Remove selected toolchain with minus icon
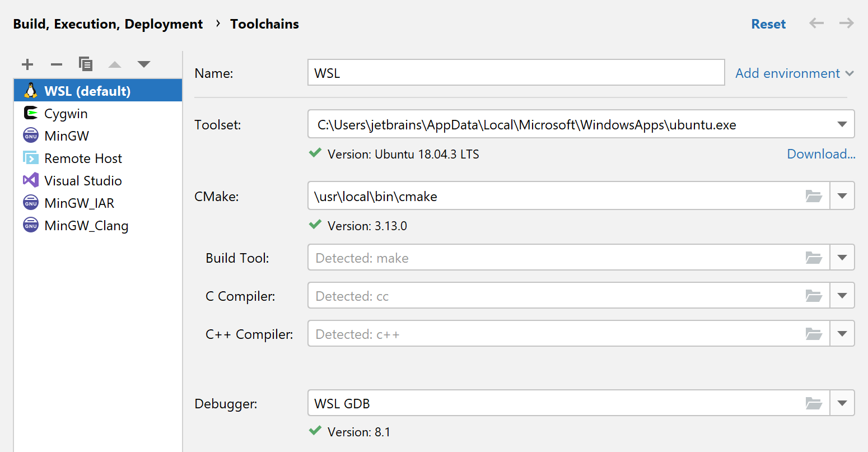This screenshot has height=452, width=868. (x=57, y=64)
